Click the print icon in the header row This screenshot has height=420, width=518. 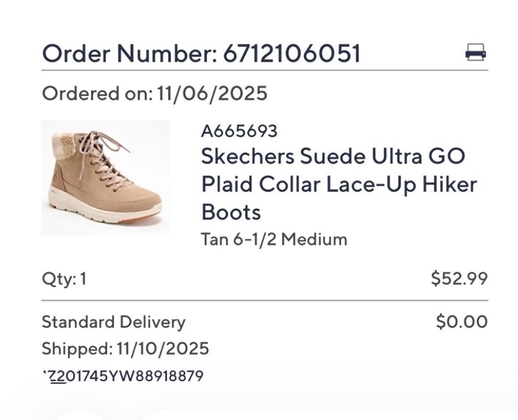(x=477, y=52)
